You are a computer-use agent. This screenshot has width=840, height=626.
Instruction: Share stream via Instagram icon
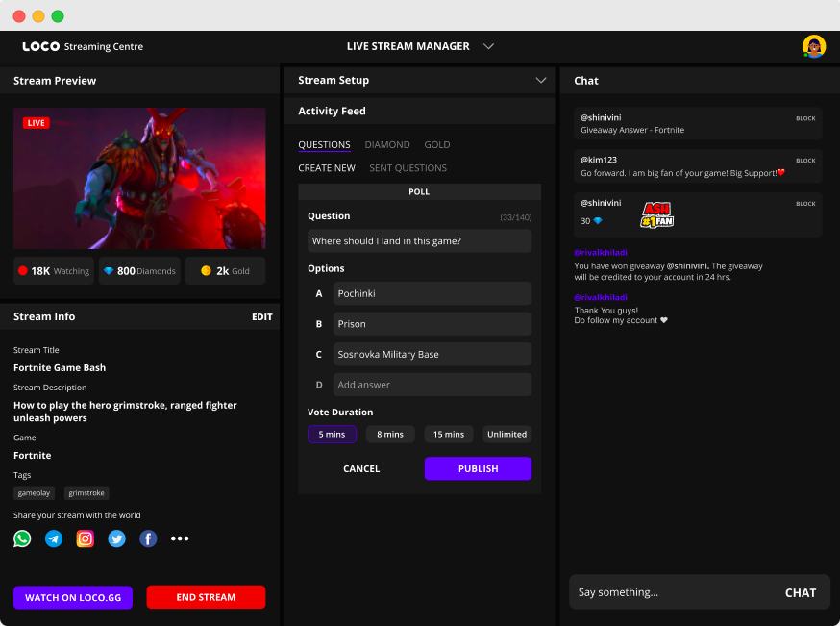pos(86,538)
